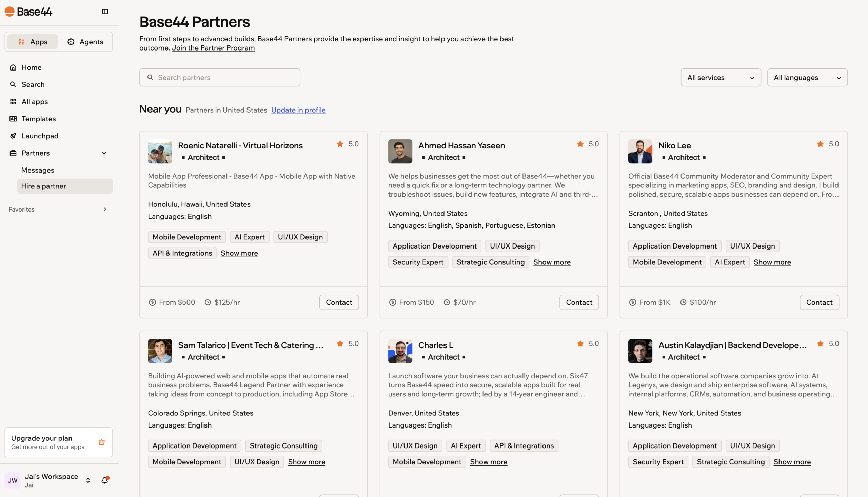
Task: Open the All languages dropdown
Action: [x=807, y=78]
